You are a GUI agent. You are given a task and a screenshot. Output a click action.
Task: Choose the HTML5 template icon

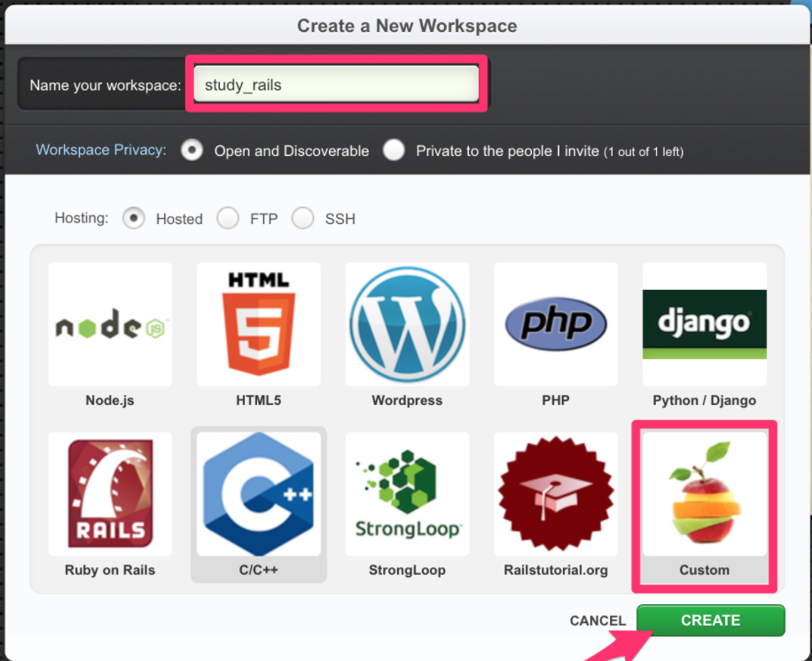pos(259,324)
